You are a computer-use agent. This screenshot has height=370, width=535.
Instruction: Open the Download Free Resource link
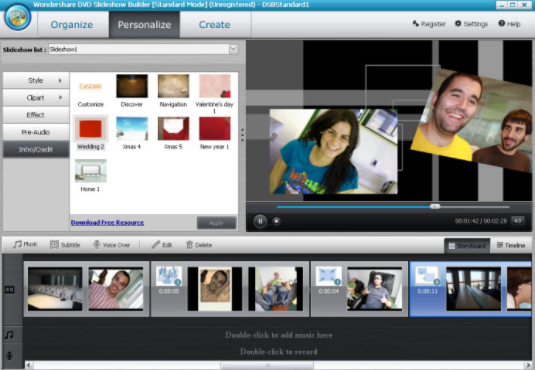[107, 223]
